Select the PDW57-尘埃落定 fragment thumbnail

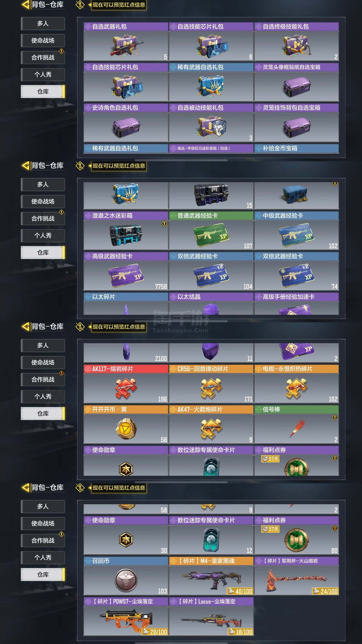pyautogui.click(x=126, y=616)
